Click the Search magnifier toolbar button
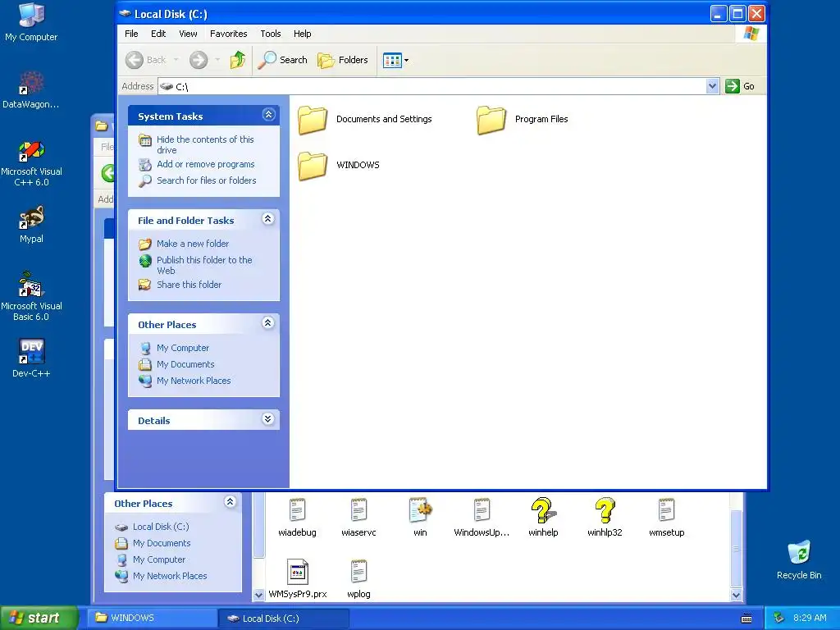 pyautogui.click(x=282, y=60)
